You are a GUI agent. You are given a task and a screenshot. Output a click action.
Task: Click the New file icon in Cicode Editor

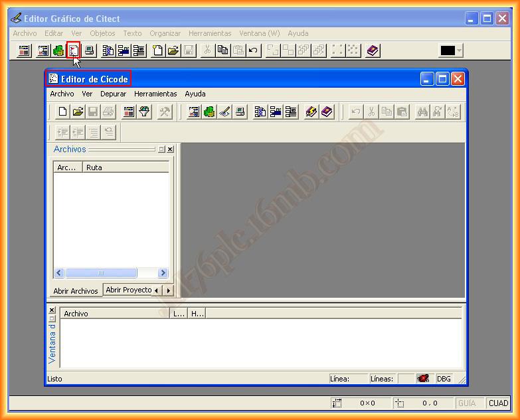pos(62,112)
